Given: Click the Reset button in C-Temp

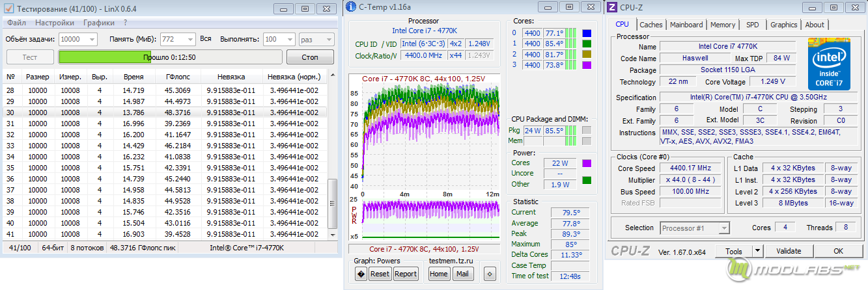Looking at the screenshot, I should 380,274.
